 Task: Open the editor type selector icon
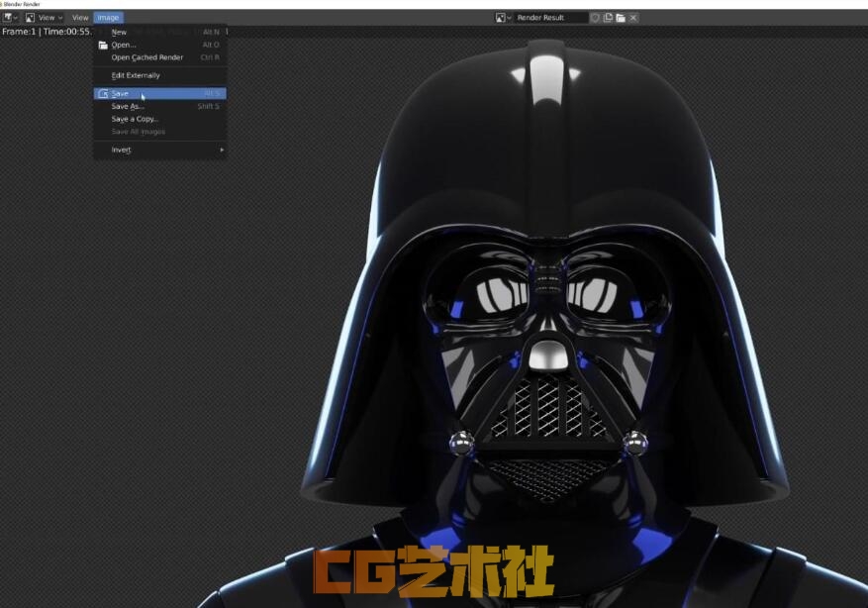click(x=10, y=18)
